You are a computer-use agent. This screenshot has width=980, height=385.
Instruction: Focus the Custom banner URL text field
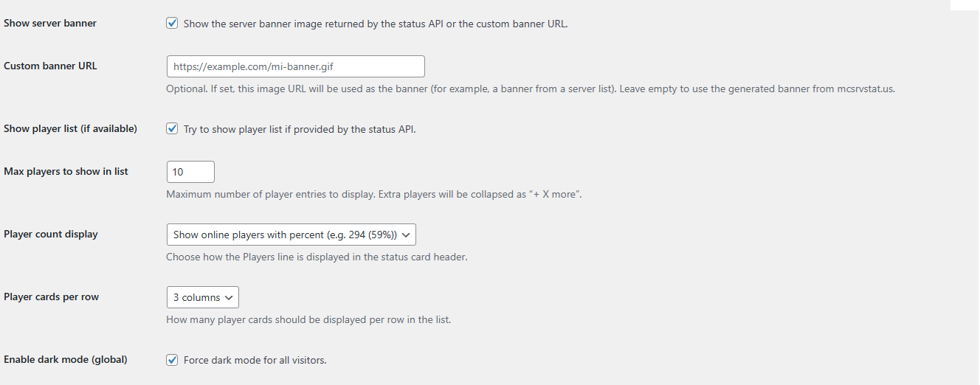pos(295,66)
